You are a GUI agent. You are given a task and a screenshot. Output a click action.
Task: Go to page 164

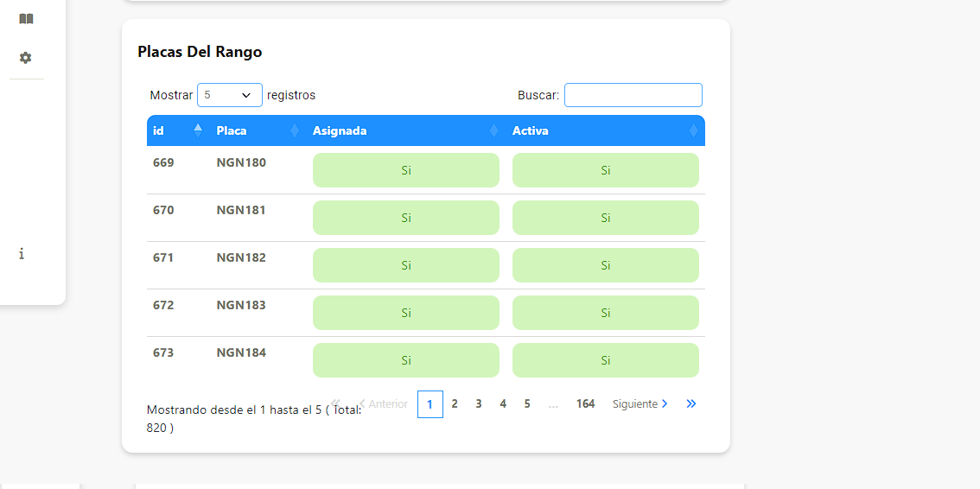tap(585, 404)
